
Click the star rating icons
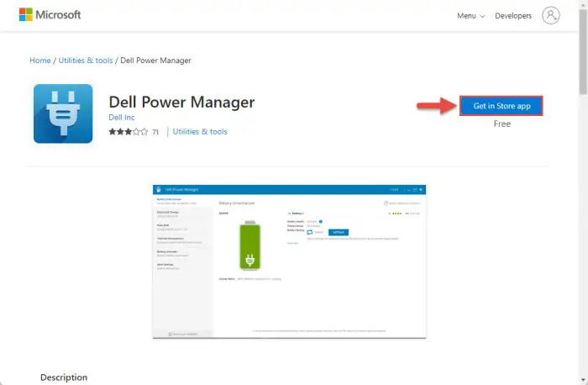(x=128, y=132)
